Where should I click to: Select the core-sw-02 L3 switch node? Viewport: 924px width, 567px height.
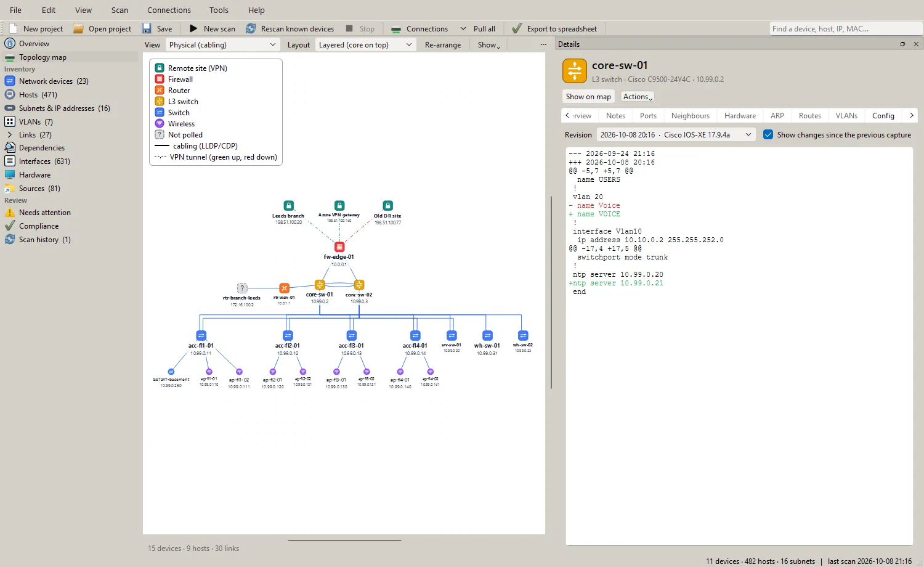[x=359, y=285]
